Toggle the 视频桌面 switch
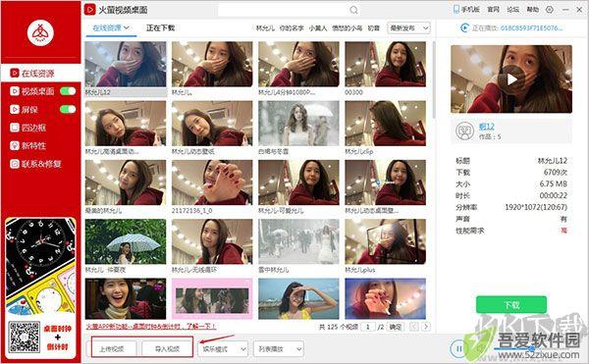This screenshot has height=364, width=589. (68, 91)
